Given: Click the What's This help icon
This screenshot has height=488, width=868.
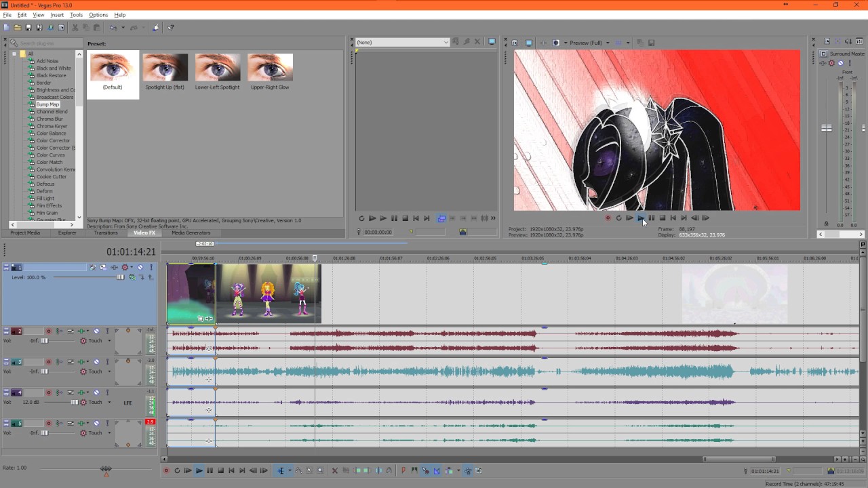Looking at the screenshot, I should 171,28.
